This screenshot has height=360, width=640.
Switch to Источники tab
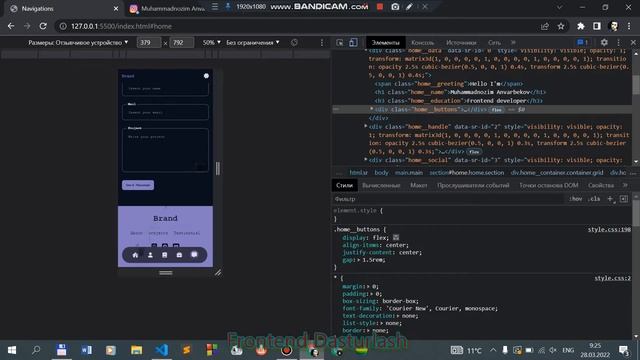point(461,42)
